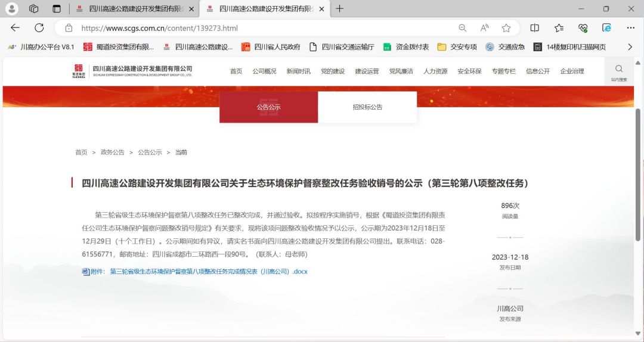Image resolution: width=644 pixels, height=342 pixels.
Task: Switch to the 招投标公告 tab
Action: point(367,107)
